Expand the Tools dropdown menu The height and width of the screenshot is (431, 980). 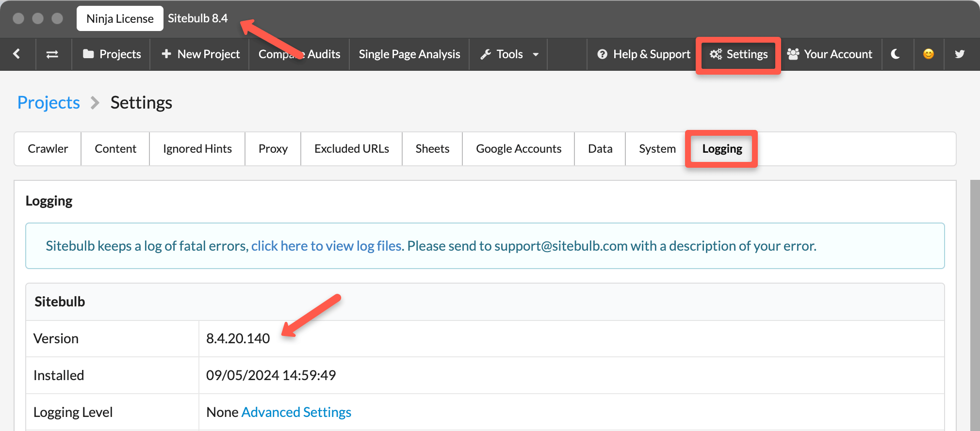509,54
